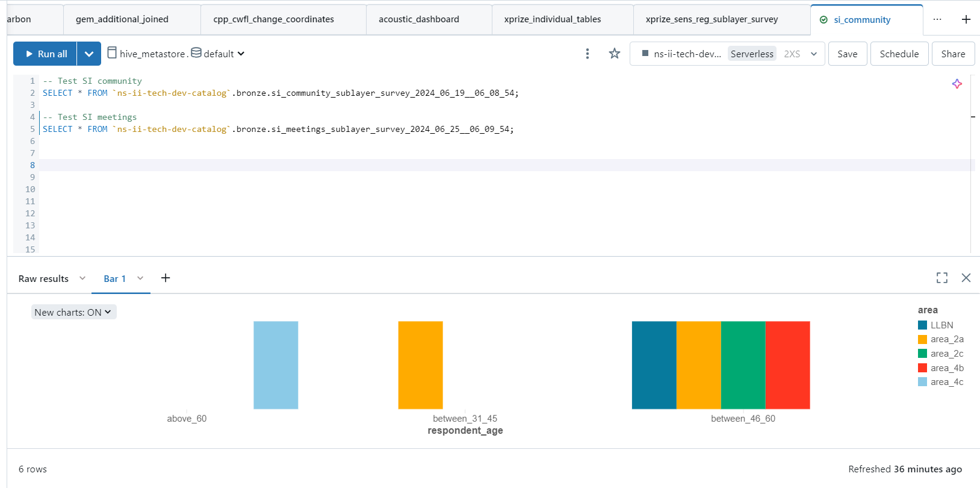
Task: Open xprize_sens_reg_sublayer_survey tab
Action: pos(712,19)
